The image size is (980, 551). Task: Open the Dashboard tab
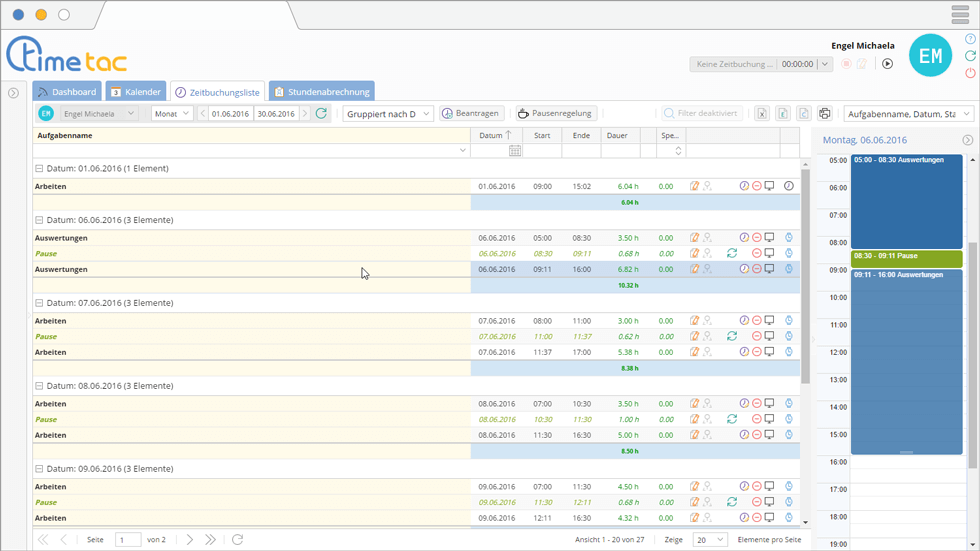(x=67, y=92)
